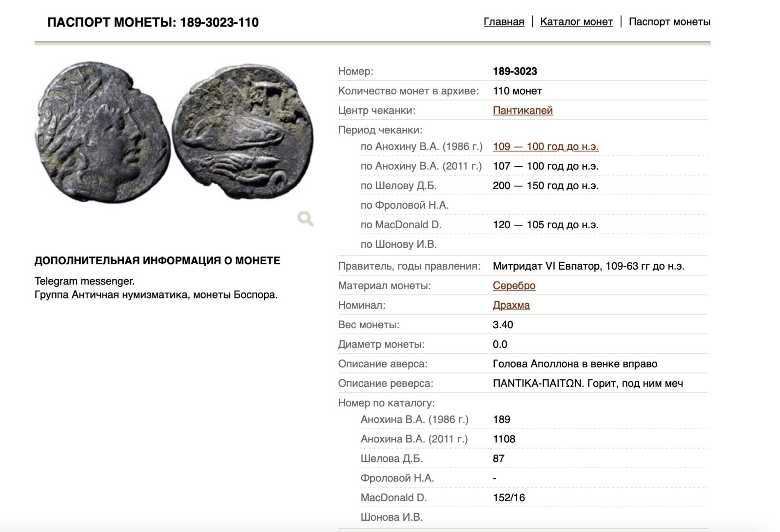Click the coin diameter value 0.0
Viewport: 780px width, 532px height.
coord(500,344)
